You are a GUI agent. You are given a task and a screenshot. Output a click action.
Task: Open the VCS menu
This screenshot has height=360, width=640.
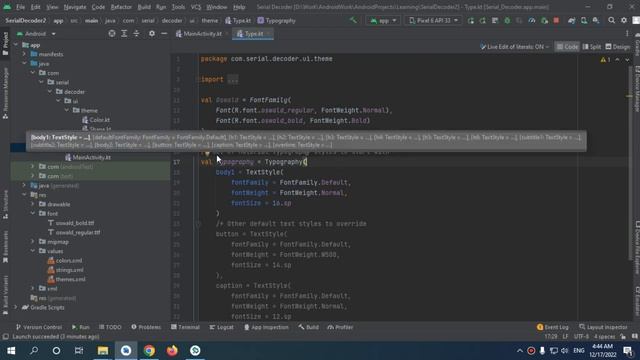(196, 7)
